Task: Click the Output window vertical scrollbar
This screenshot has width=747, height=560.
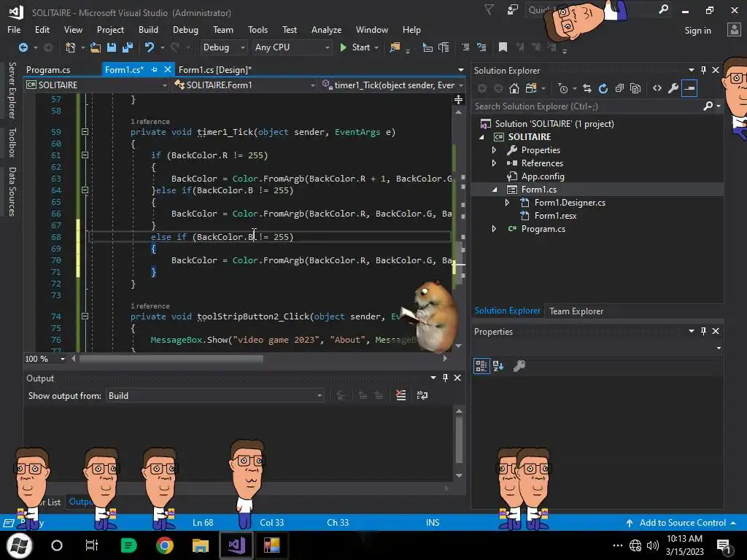Action: (459, 440)
